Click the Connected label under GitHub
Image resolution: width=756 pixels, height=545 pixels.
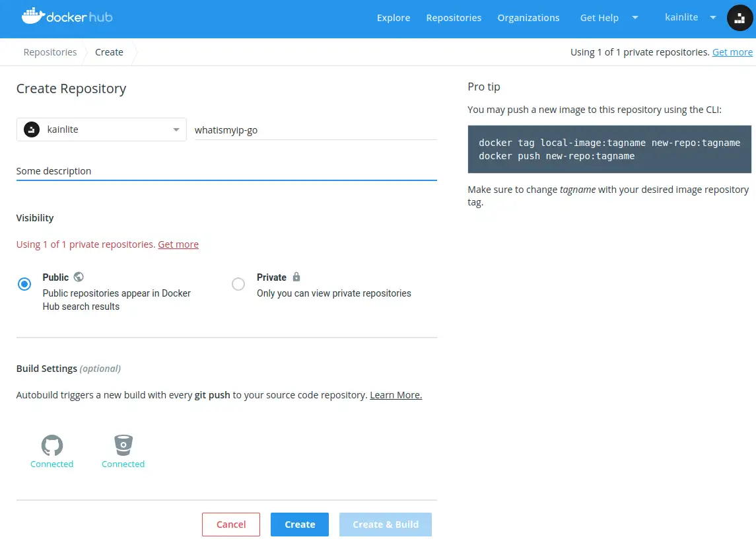click(52, 464)
